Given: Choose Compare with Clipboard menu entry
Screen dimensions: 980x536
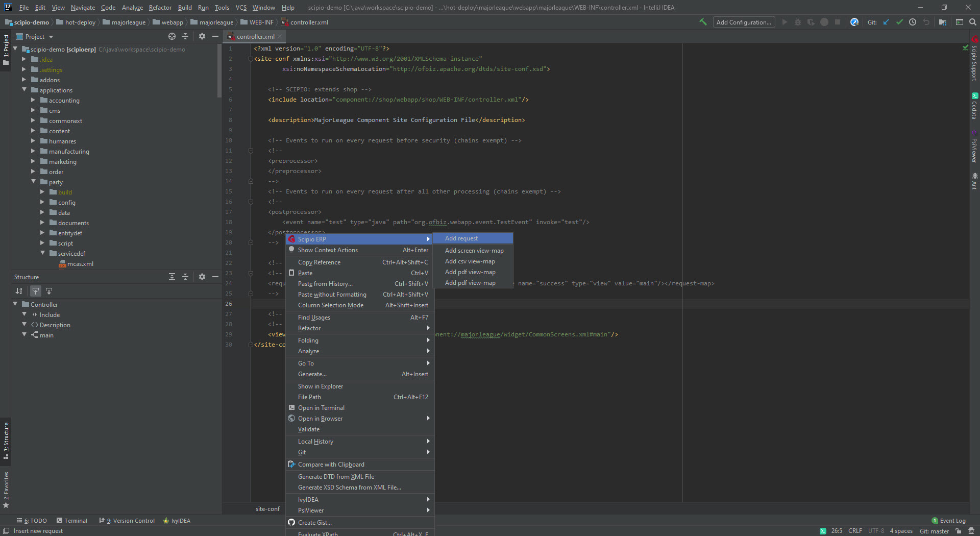Looking at the screenshot, I should [x=331, y=465].
